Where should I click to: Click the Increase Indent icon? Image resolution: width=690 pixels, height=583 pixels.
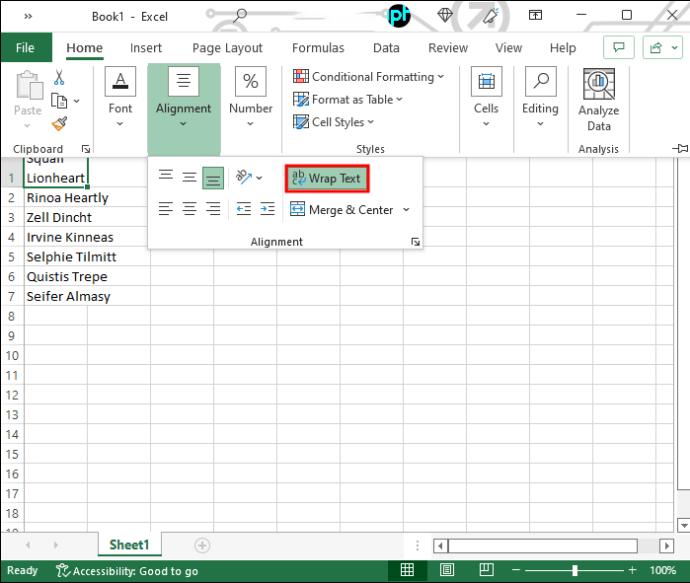click(x=267, y=209)
